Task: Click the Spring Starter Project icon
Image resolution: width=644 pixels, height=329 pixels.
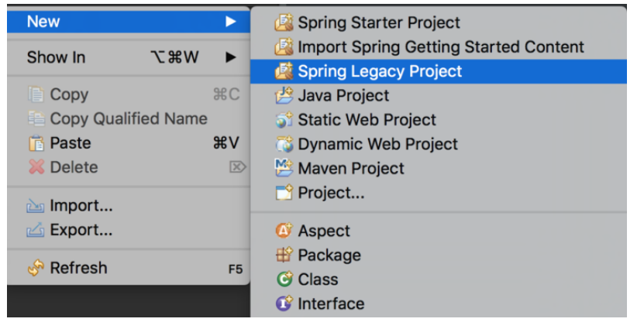Action: pyautogui.click(x=284, y=23)
